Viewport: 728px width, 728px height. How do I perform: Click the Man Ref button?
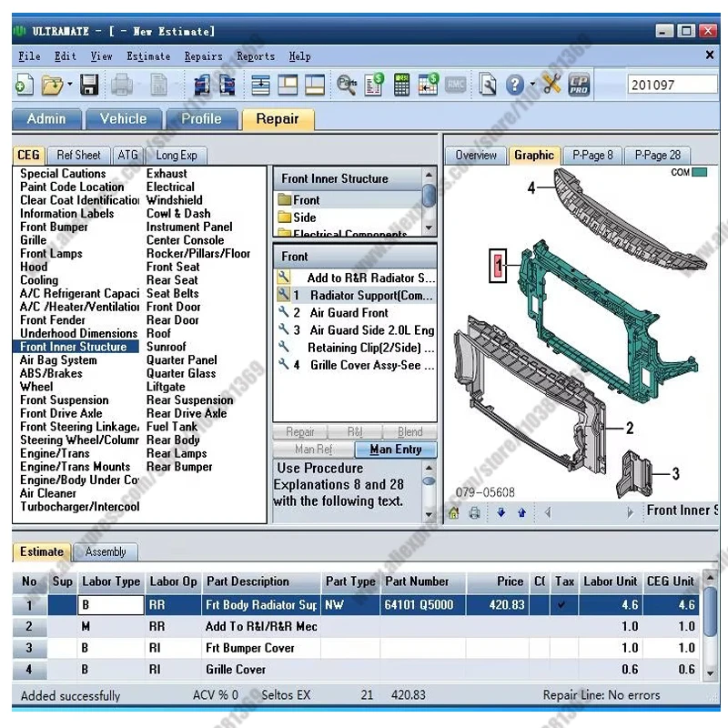point(314,449)
